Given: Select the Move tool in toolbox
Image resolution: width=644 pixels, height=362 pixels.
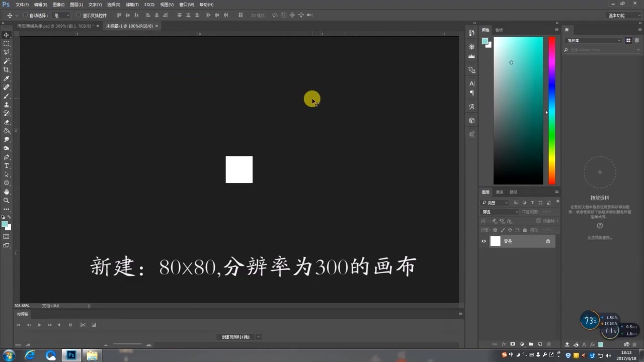Looking at the screenshot, I should pos(7,35).
